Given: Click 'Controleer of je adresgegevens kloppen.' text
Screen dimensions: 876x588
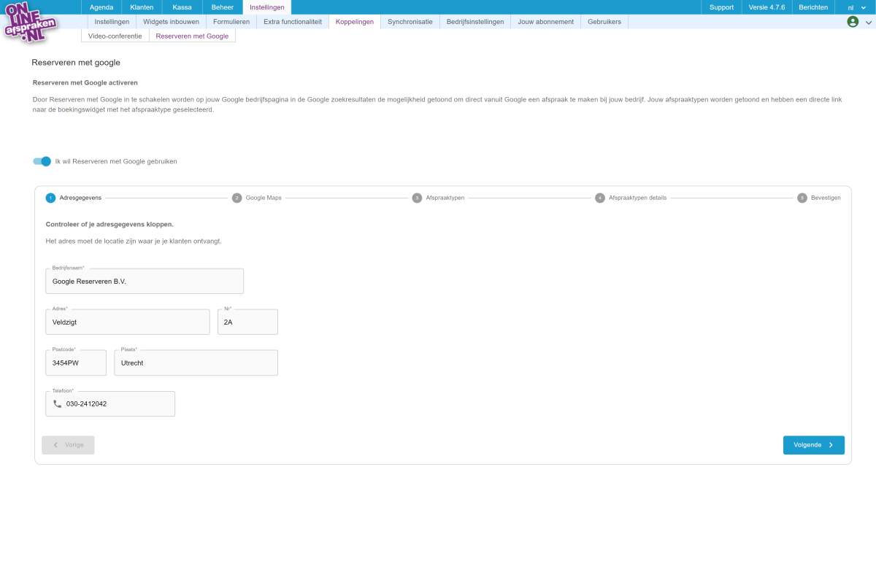Looking at the screenshot, I should pos(109,224).
